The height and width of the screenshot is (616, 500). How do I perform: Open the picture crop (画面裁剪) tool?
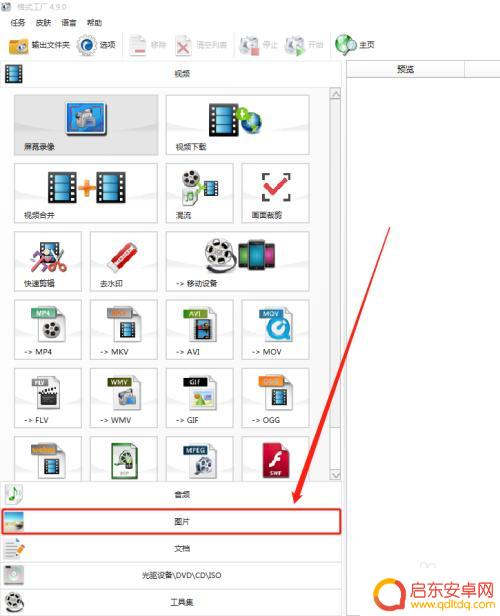[x=276, y=193]
